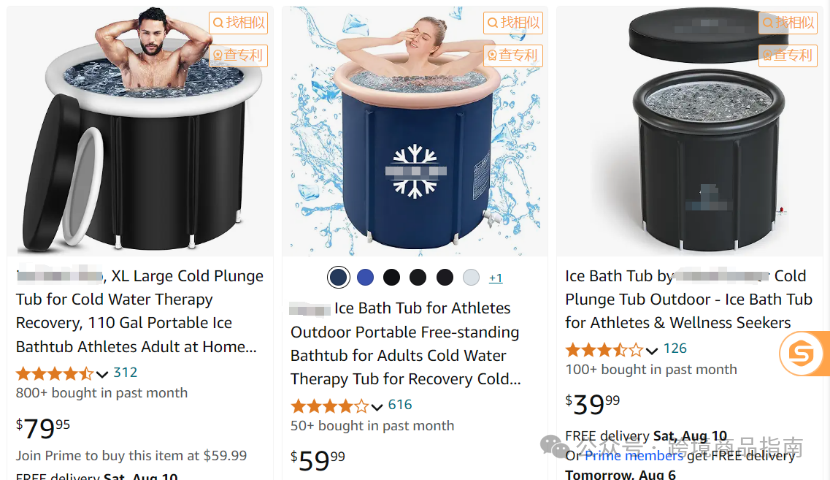Open the XL Large Cold Plunge Tub title
Viewport: 830px width, 480px height.
[x=140, y=311]
